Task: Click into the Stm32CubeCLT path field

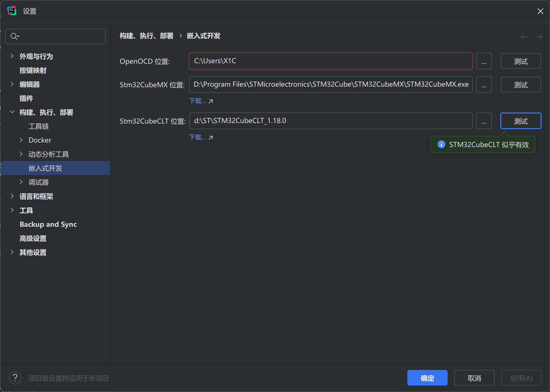Action: [x=331, y=121]
